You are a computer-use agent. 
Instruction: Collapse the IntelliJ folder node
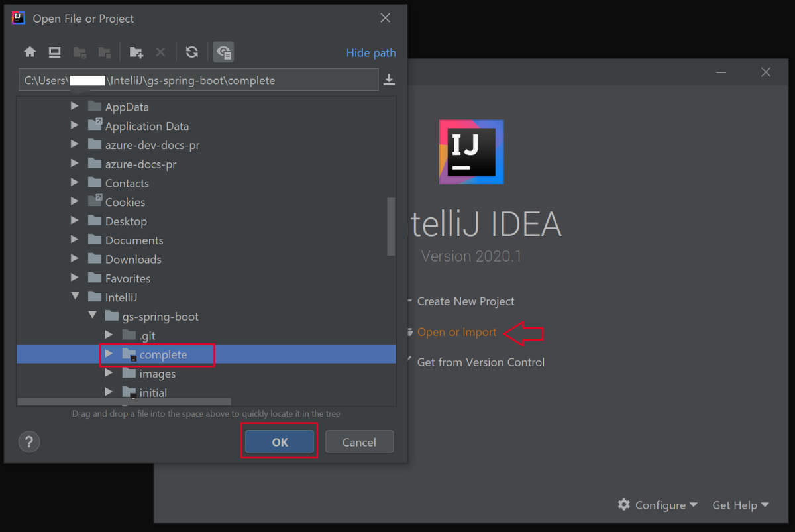(75, 297)
